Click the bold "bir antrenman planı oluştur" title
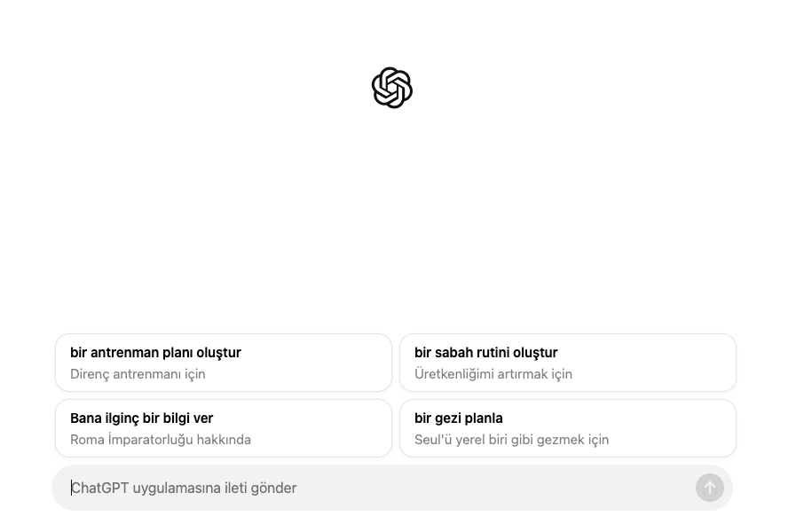The height and width of the screenshot is (516, 812). pos(155,353)
